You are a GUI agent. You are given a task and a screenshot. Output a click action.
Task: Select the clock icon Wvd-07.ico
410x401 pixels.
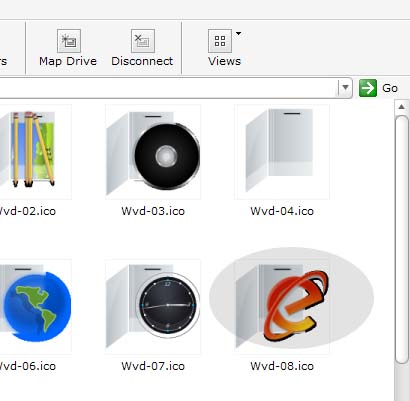153,307
